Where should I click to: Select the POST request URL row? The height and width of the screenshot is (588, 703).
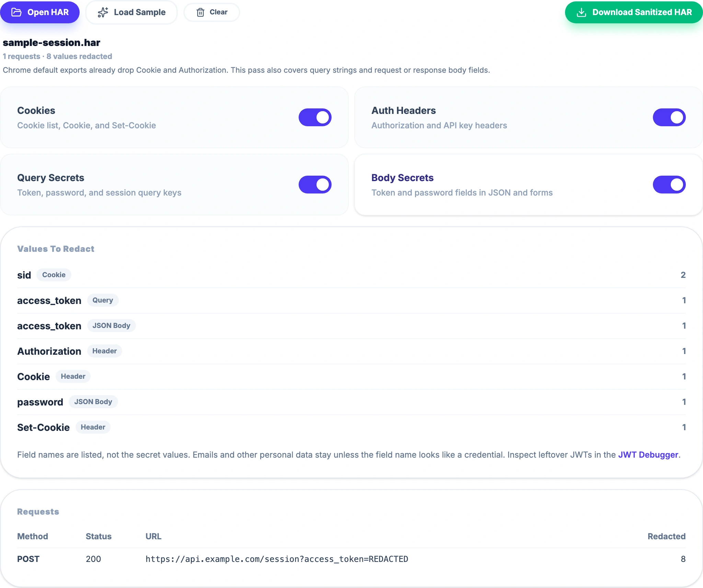point(351,559)
